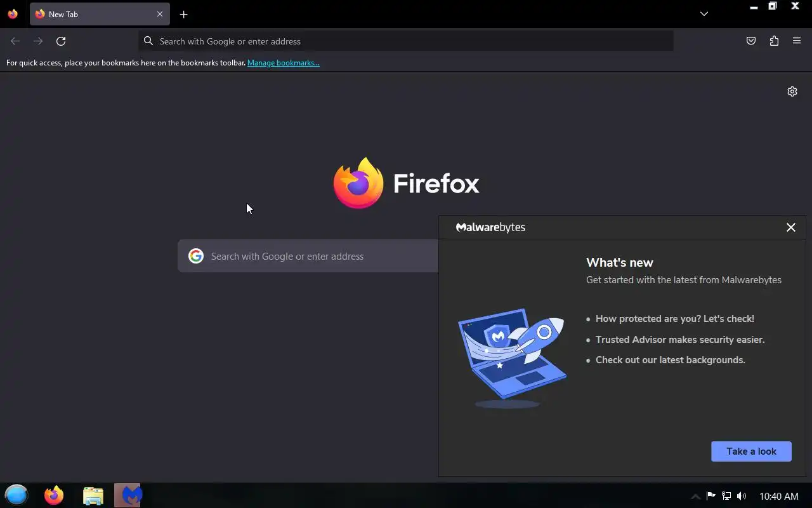Click the Google icon in the search box
Screen dimensions: 812x508
[x=196, y=256]
